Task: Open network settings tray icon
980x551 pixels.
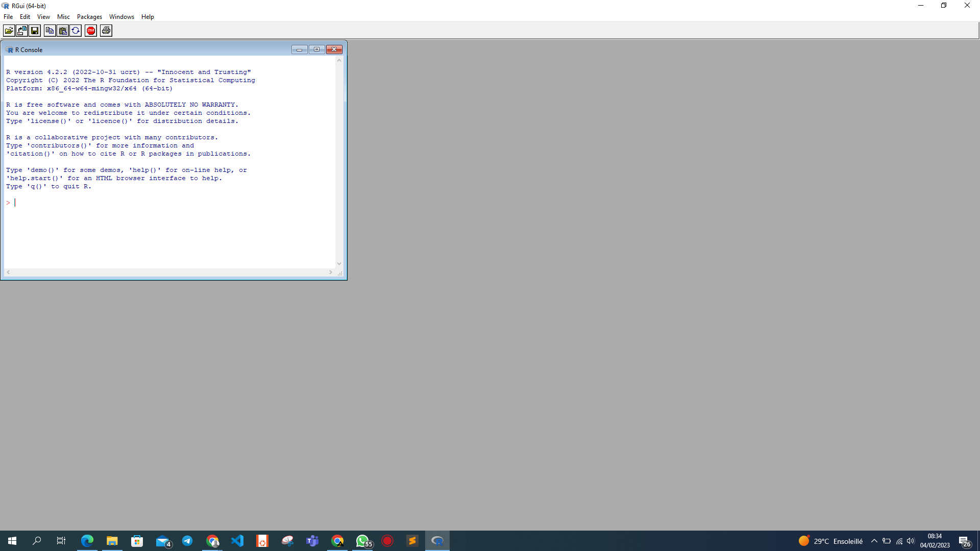Action: 899,541
